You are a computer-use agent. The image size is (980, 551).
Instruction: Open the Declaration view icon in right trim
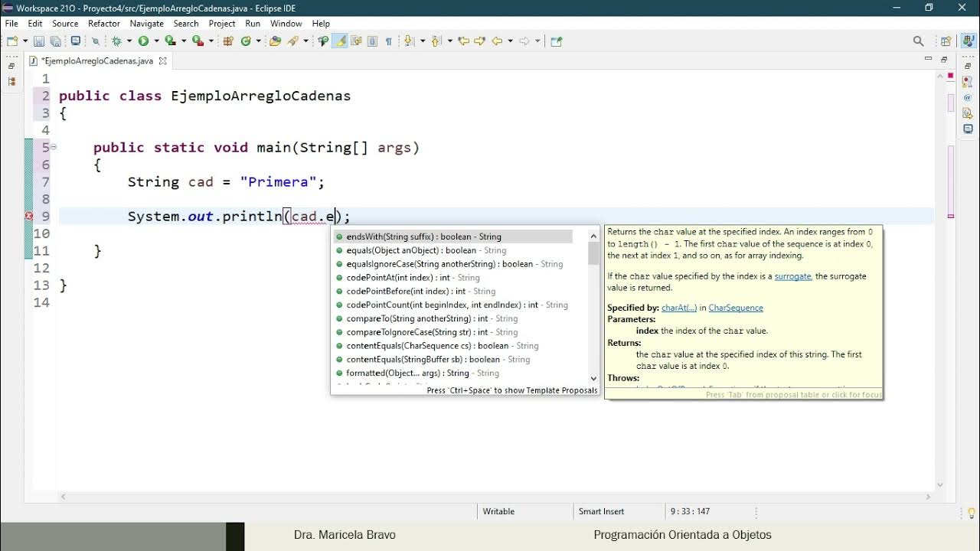click(x=968, y=113)
